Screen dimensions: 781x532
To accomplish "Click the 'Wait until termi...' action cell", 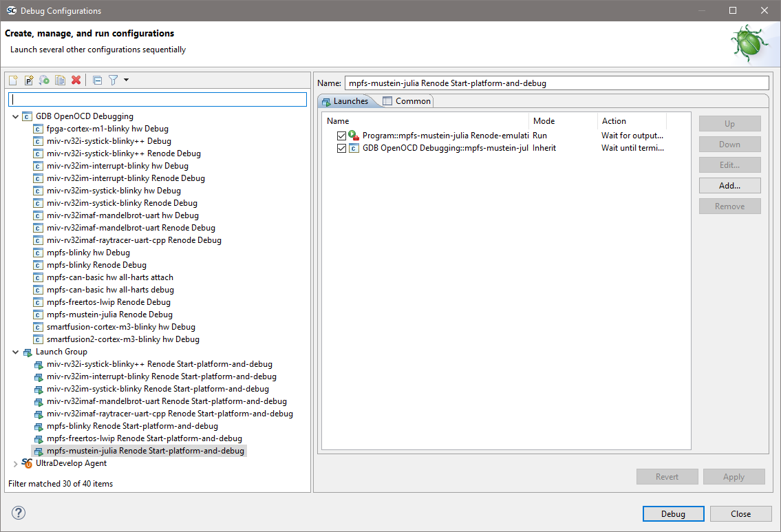I will click(x=632, y=148).
